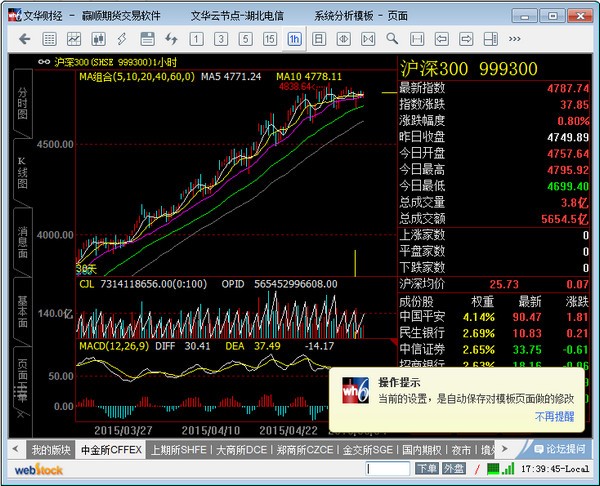Switch to the 15-minute period
The height and width of the screenshot is (486, 600).
(x=269, y=39)
